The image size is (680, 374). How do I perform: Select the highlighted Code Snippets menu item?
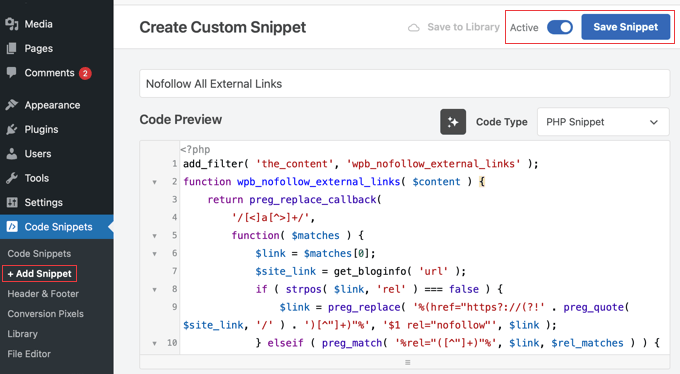pyautogui.click(x=56, y=226)
